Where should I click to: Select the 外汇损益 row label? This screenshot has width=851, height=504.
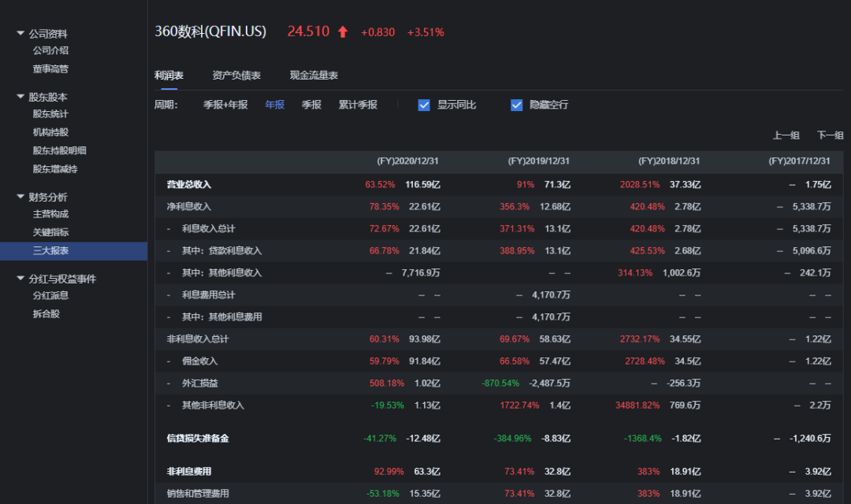pos(199,383)
